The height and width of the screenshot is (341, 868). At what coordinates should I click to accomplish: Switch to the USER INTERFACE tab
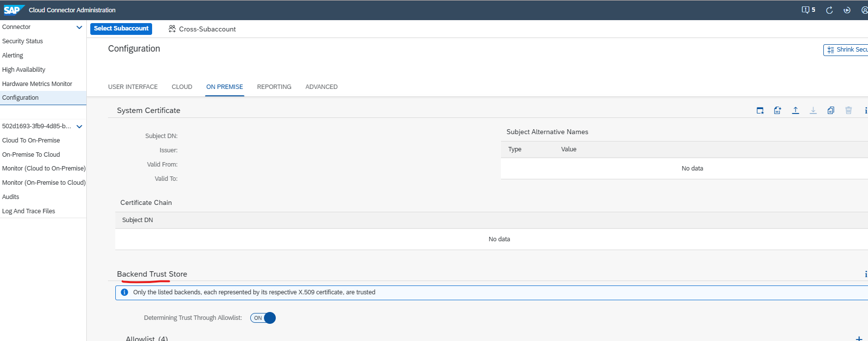(133, 87)
